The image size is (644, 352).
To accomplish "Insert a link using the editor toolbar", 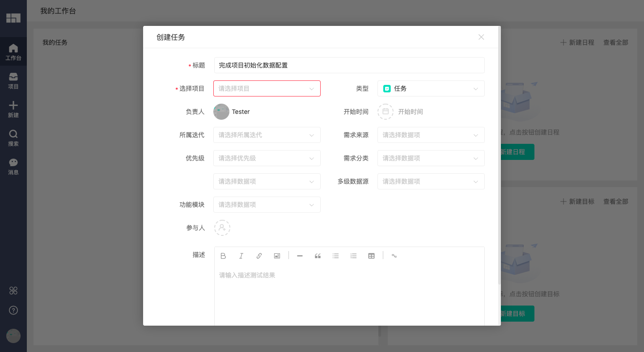I will click(x=259, y=256).
